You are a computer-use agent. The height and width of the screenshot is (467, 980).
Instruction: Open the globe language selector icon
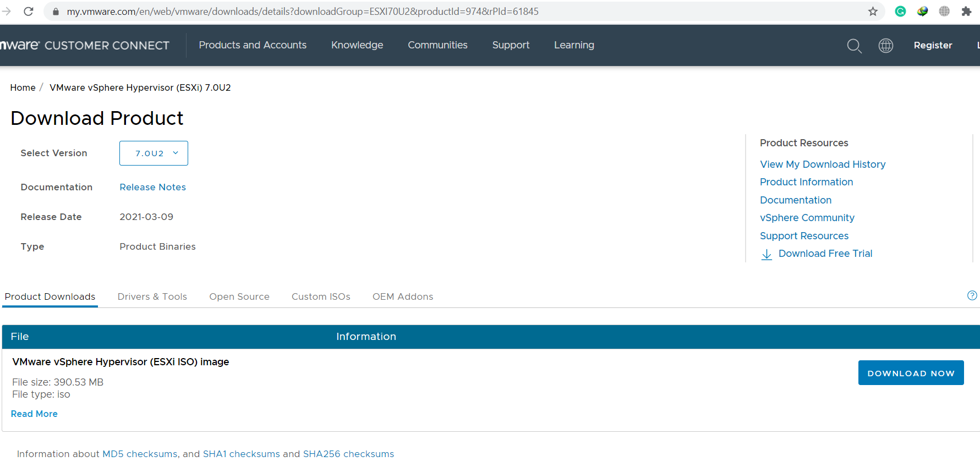(885, 46)
